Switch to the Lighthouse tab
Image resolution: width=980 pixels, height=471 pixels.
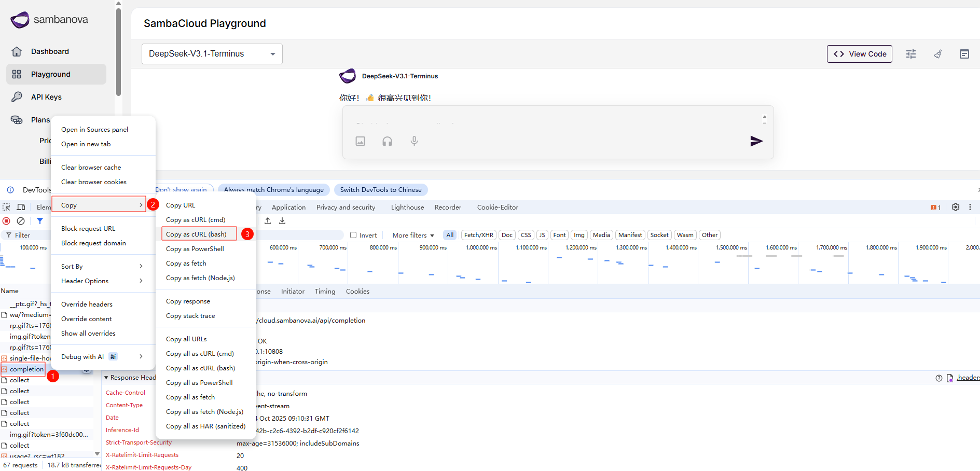pos(407,207)
